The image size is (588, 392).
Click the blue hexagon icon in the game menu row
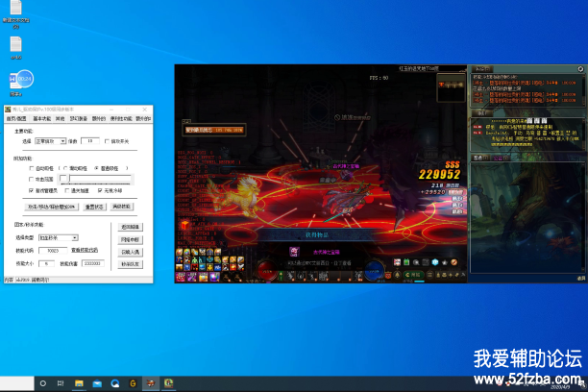pos(435,262)
